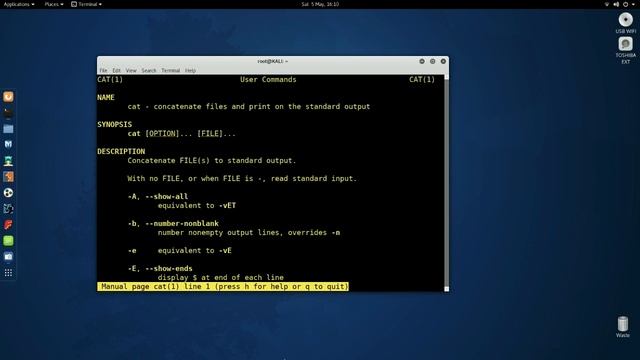
Task: Show all applications grid
Action: coord(8,273)
